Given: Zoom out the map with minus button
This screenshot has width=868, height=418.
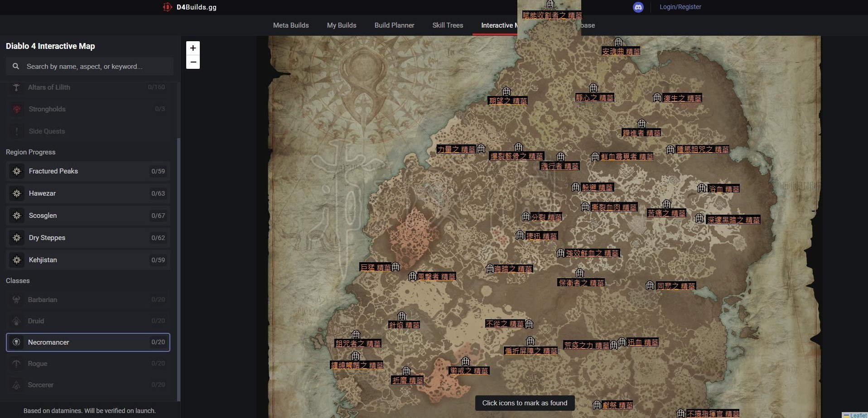Looking at the screenshot, I should point(193,62).
